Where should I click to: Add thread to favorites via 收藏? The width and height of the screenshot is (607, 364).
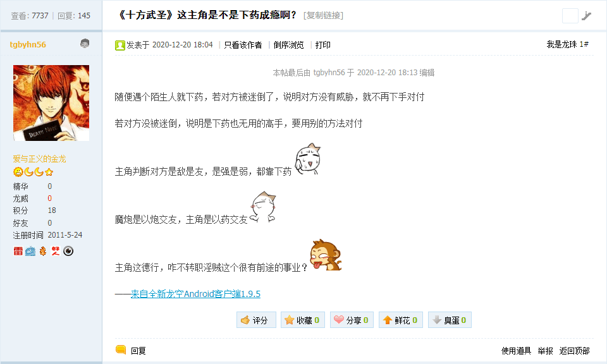click(303, 320)
